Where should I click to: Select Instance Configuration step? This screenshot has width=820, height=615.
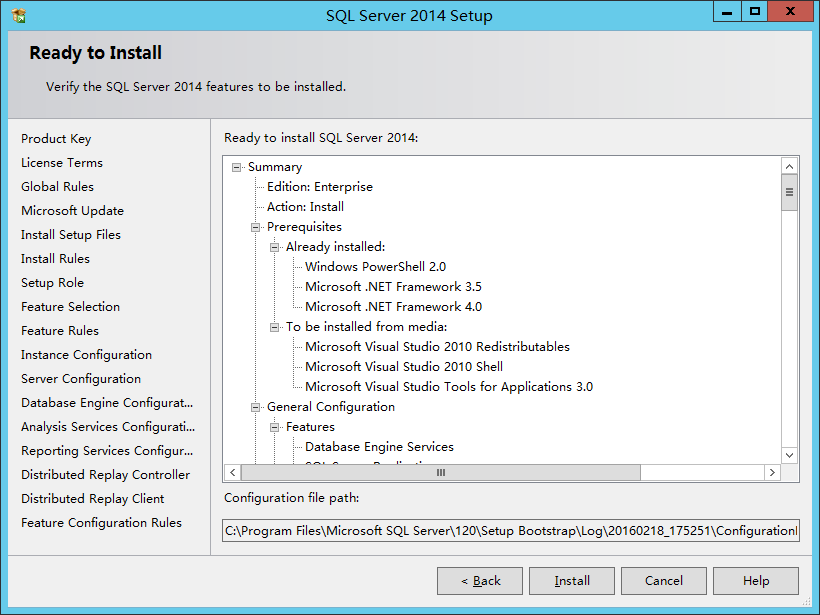coord(86,355)
